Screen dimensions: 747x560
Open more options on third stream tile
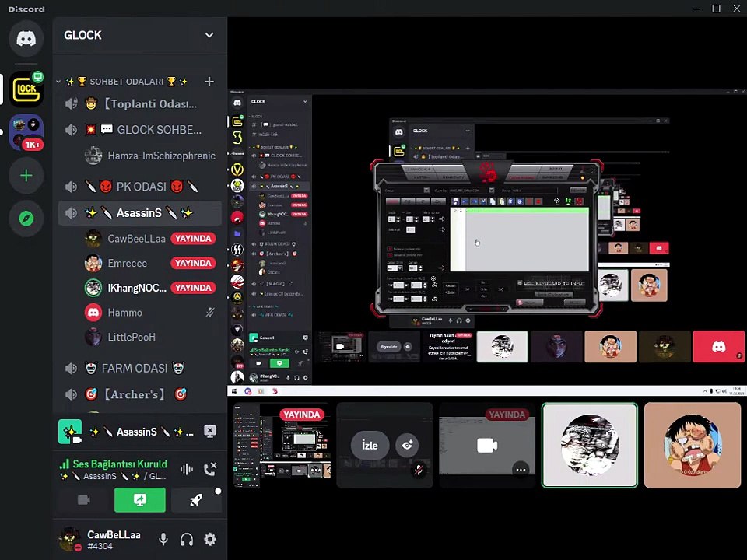coord(521,470)
